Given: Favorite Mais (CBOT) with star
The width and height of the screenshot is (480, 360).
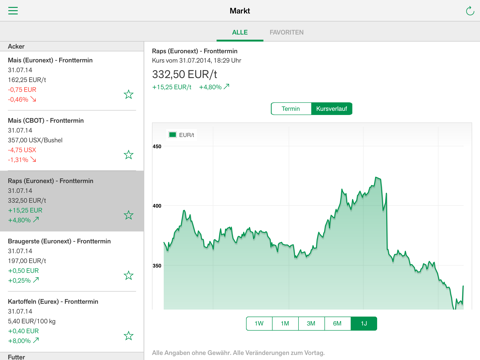Looking at the screenshot, I should tap(129, 155).
